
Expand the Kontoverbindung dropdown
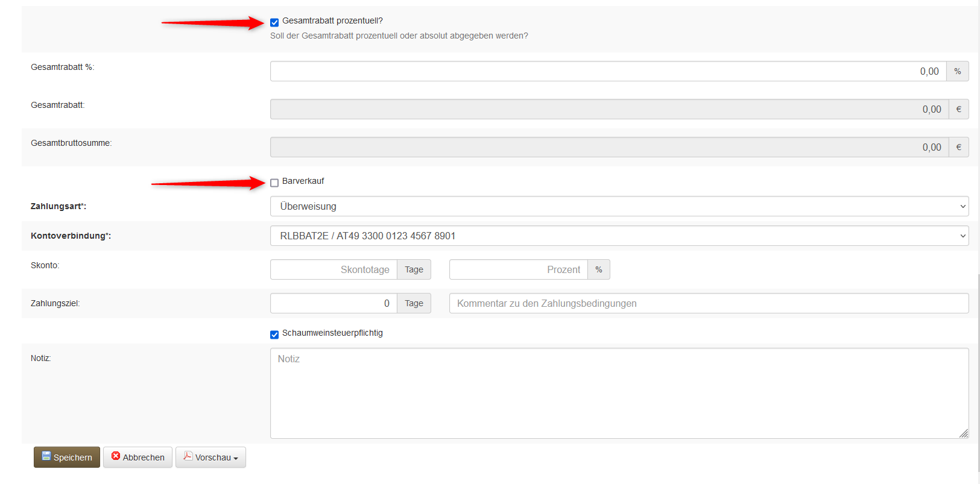pyautogui.click(x=619, y=236)
